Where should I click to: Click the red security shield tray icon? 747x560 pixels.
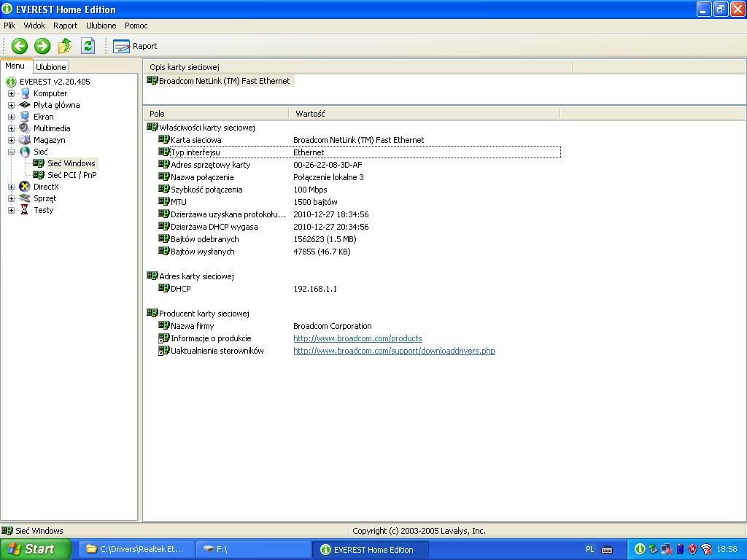click(x=692, y=549)
